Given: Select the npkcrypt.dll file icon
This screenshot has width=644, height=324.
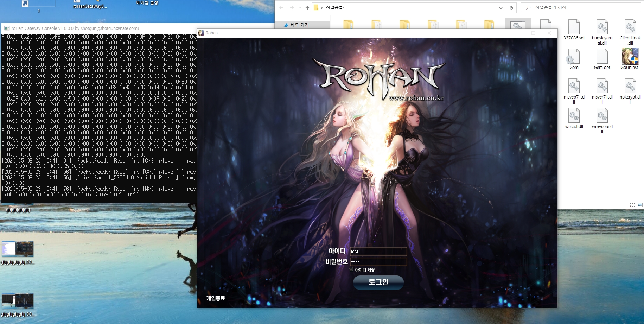Looking at the screenshot, I should [630, 91].
